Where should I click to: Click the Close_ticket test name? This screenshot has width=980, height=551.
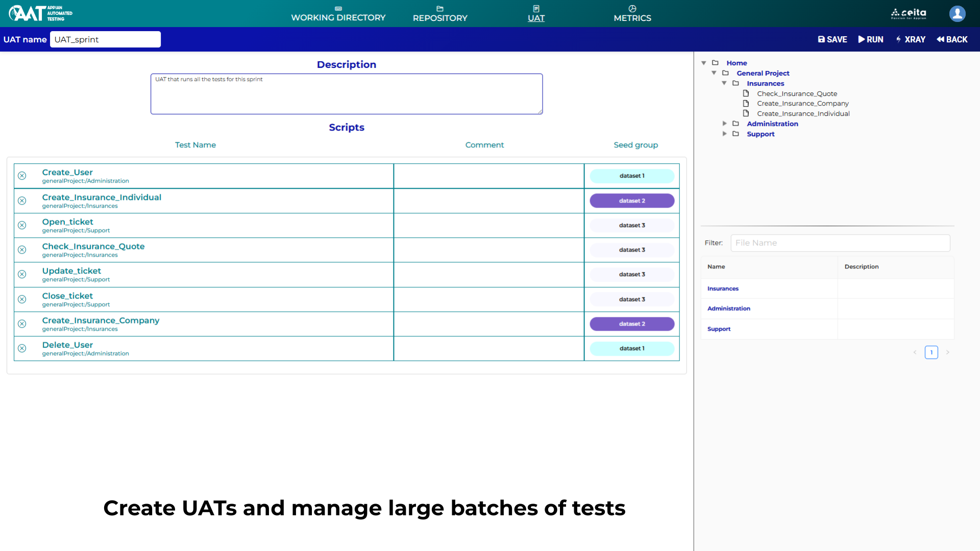[67, 296]
